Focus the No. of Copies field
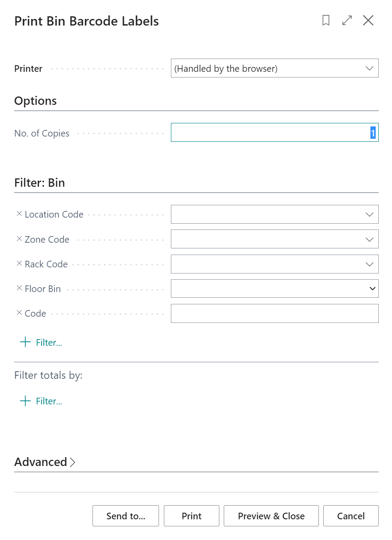This screenshot has width=392, height=540. 274,133
